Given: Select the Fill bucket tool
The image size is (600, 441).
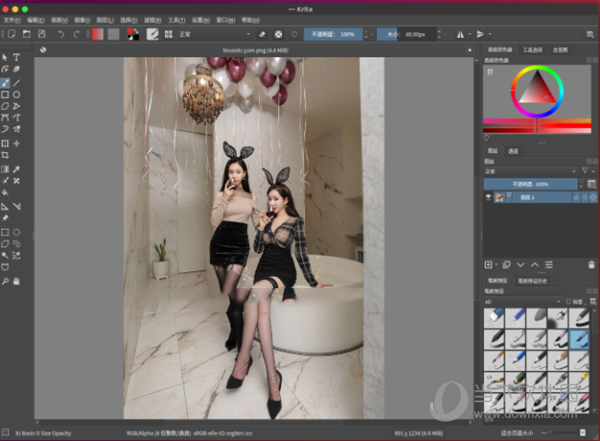Looking at the screenshot, I should click(5, 192).
